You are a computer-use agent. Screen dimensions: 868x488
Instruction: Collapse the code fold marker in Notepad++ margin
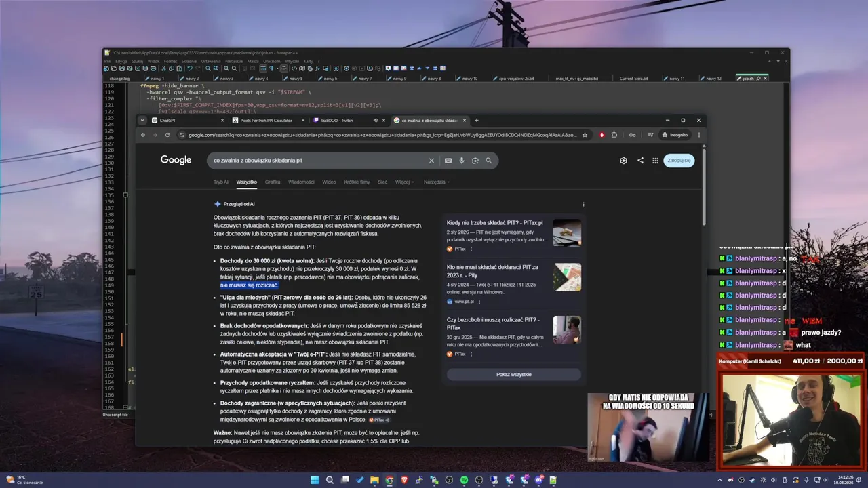coord(125,195)
